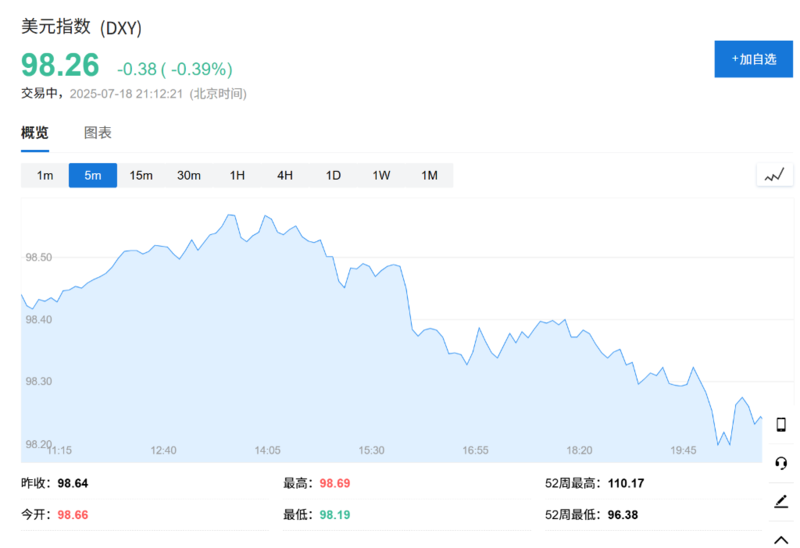
Task: Click the 98.26 current price
Action: coord(61,66)
